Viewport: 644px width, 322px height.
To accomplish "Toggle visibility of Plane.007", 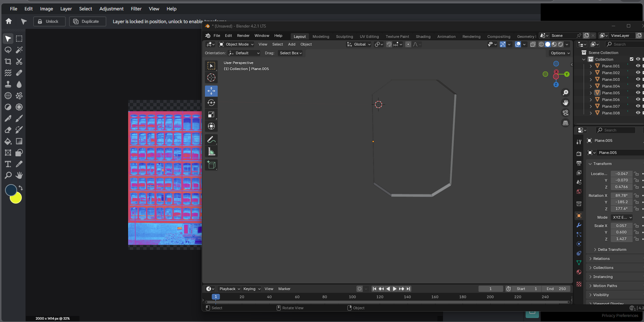I will pos(638,106).
